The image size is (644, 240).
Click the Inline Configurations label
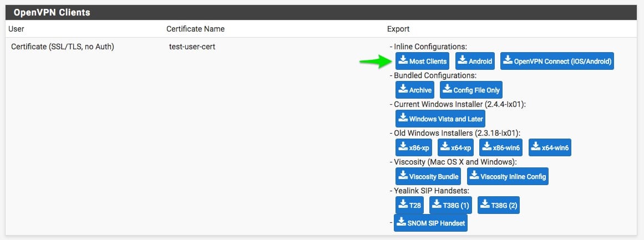coord(430,47)
